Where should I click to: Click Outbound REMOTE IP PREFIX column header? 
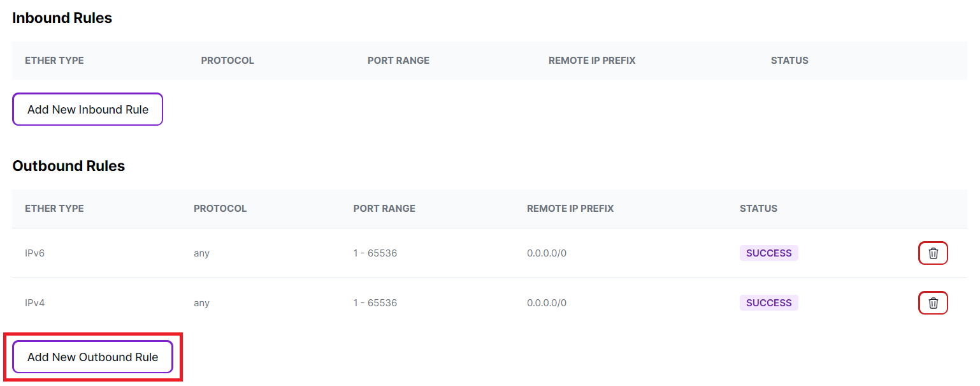(x=570, y=209)
